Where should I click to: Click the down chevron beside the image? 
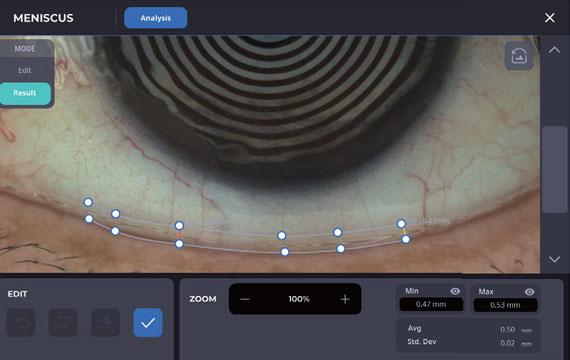click(x=554, y=259)
